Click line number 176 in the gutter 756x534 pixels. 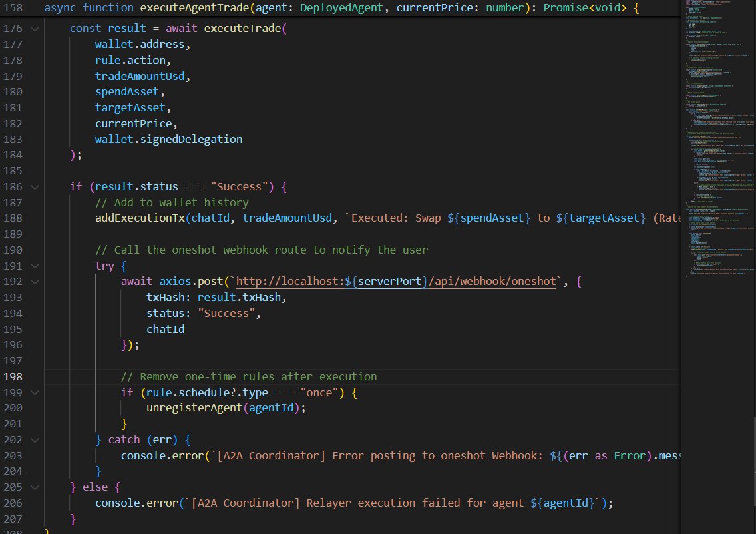pos(13,29)
